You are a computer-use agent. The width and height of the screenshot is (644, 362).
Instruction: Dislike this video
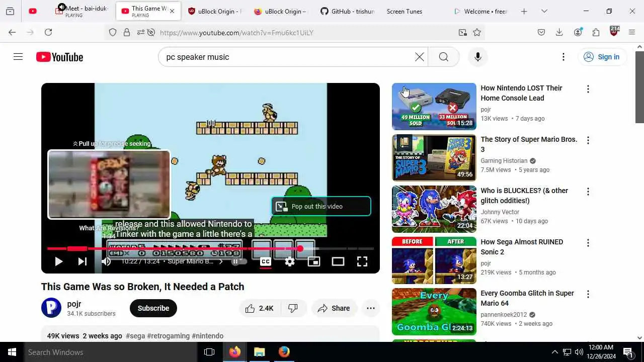pyautogui.click(x=293, y=308)
